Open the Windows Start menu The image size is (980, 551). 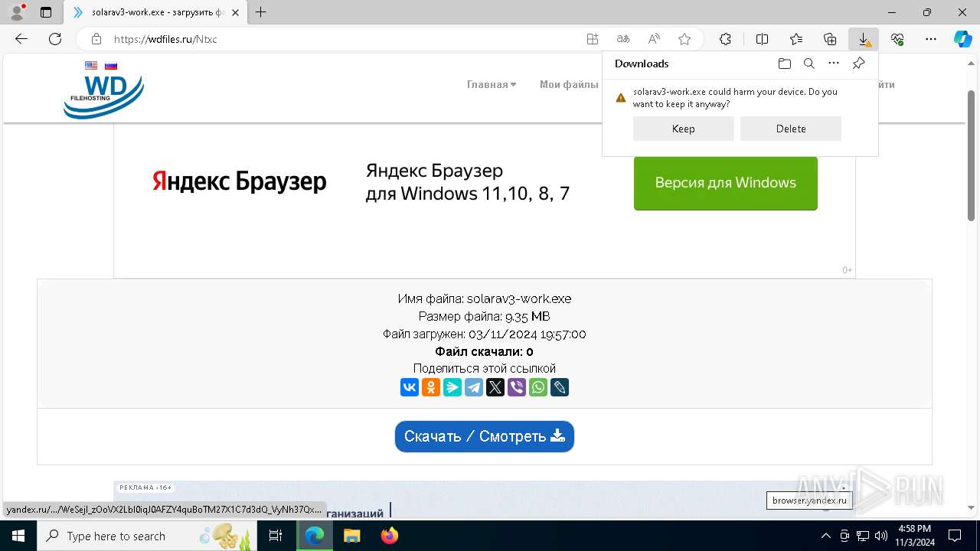click(18, 536)
